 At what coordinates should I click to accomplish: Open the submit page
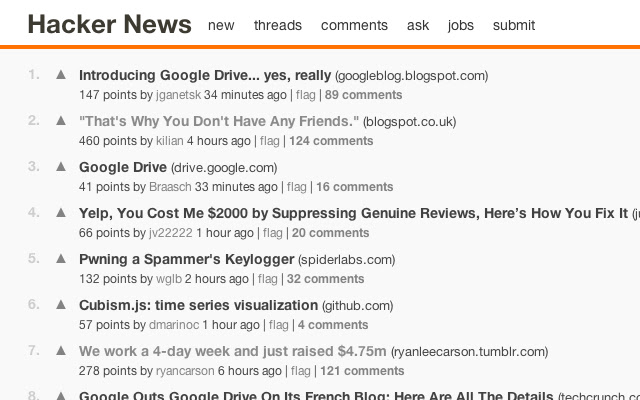[513, 25]
